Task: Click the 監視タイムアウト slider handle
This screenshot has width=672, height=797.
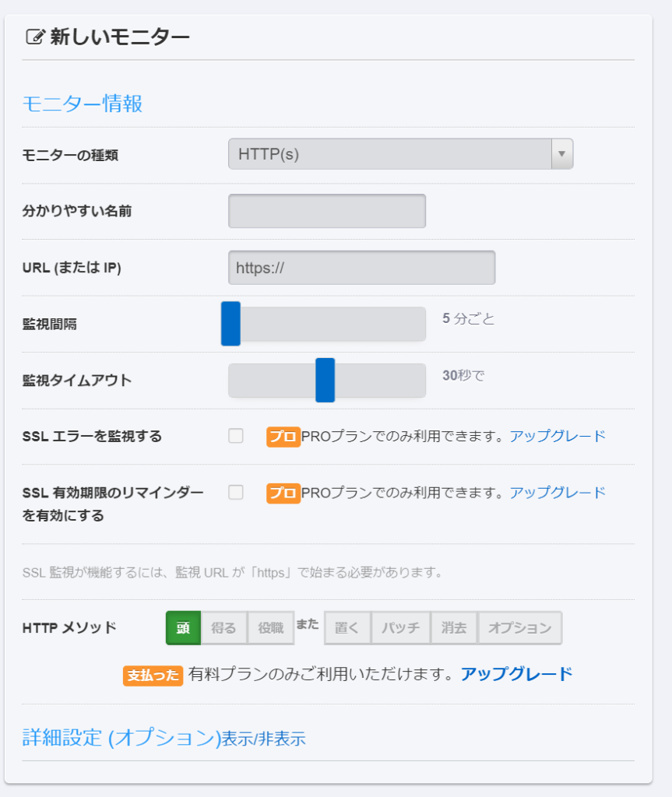Action: (x=325, y=380)
